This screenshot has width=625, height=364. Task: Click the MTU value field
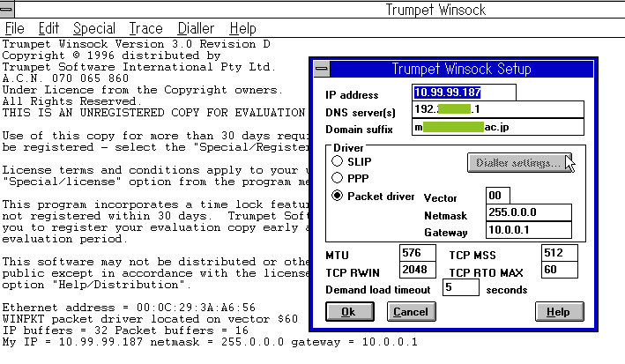coord(415,254)
